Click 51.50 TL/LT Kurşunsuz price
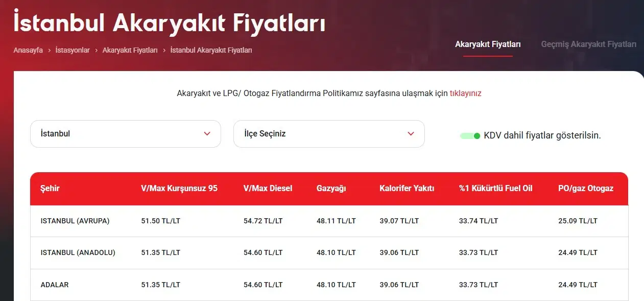 (x=160, y=221)
